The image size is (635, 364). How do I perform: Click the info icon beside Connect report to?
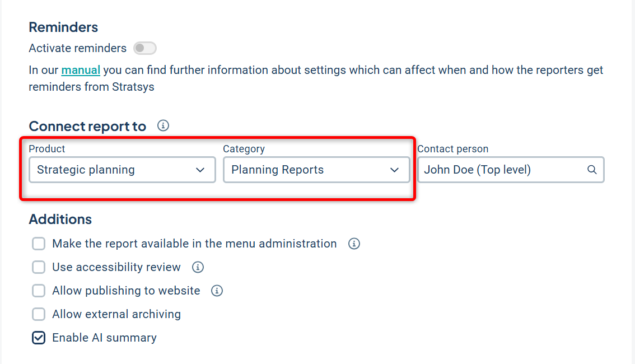[x=163, y=126]
